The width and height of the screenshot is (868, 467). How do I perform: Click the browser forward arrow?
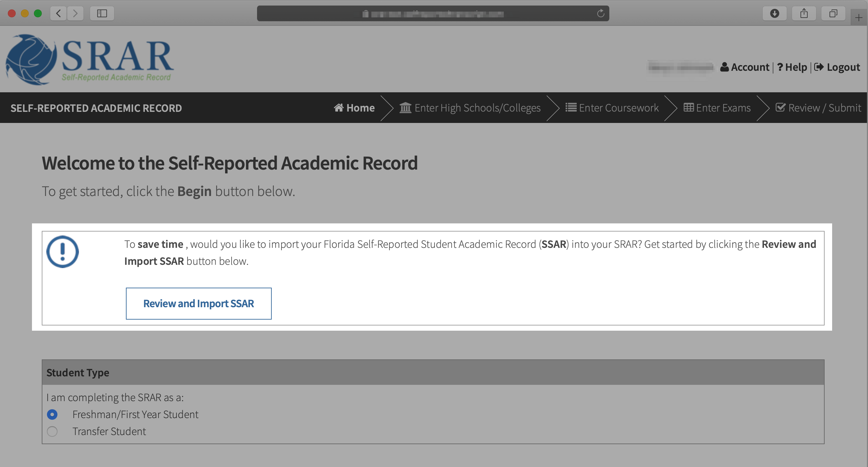coord(75,13)
